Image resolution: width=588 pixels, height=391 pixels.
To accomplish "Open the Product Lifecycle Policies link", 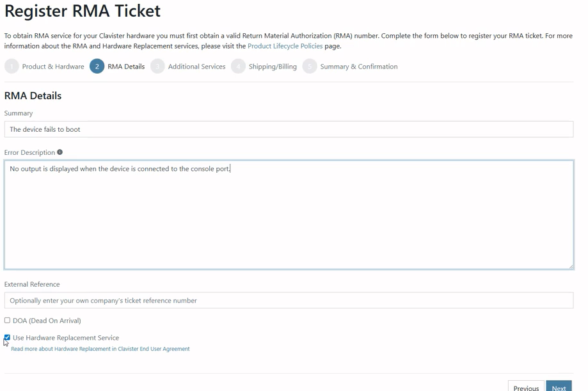I will pos(285,46).
